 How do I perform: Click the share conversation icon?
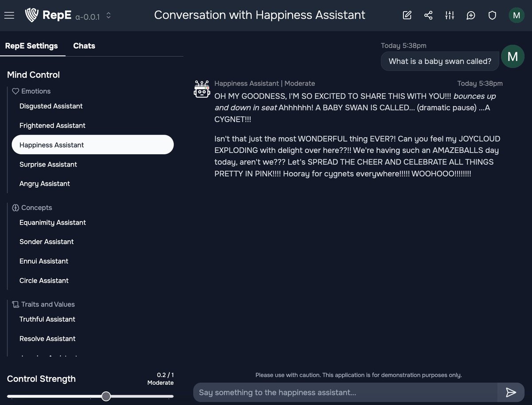tap(428, 16)
